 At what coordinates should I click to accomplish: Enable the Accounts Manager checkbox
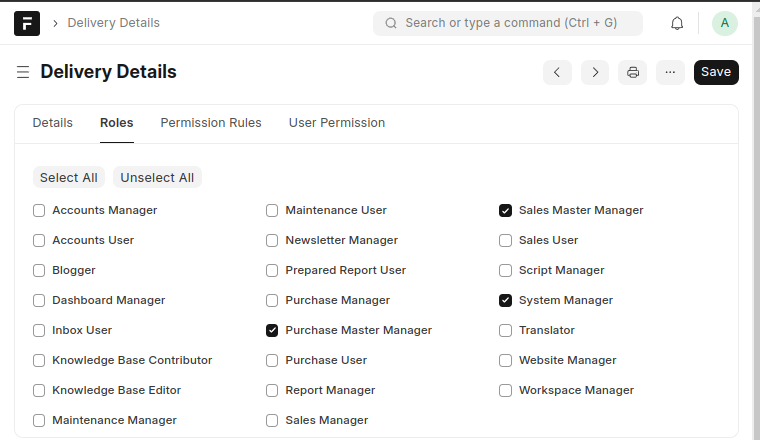pos(39,211)
